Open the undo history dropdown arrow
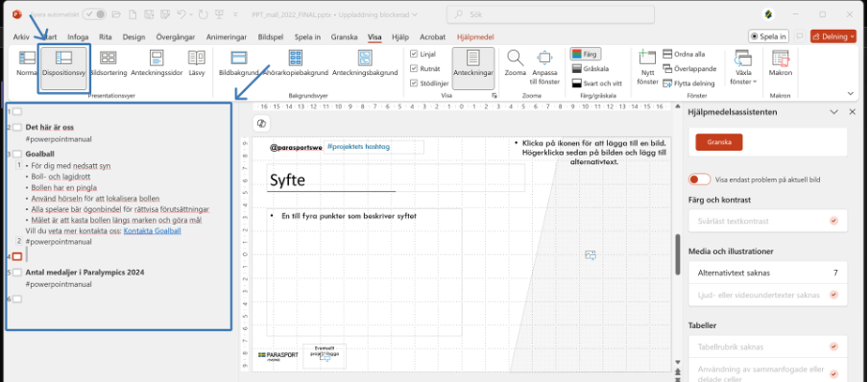The height and width of the screenshot is (382, 868). (x=191, y=14)
